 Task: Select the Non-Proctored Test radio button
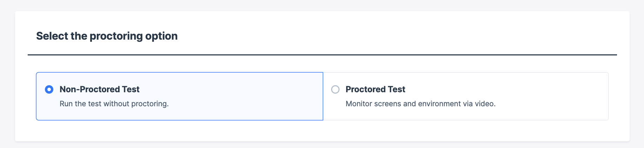pos(49,89)
